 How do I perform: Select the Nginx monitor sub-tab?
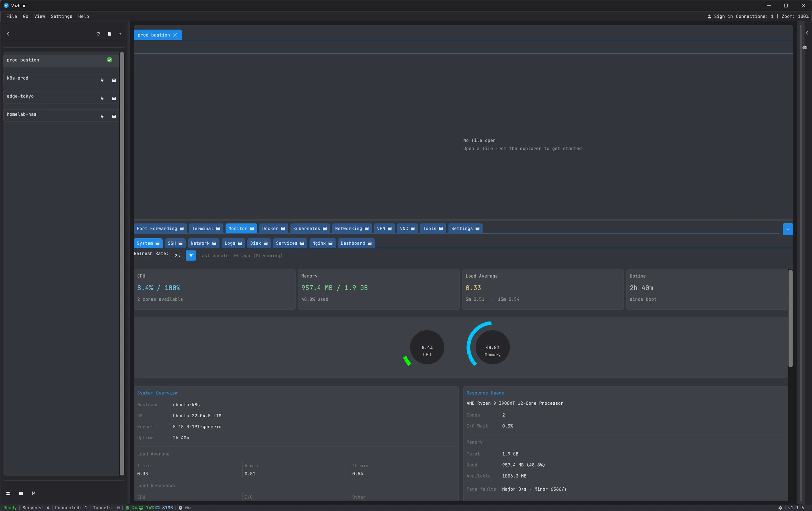(322, 243)
